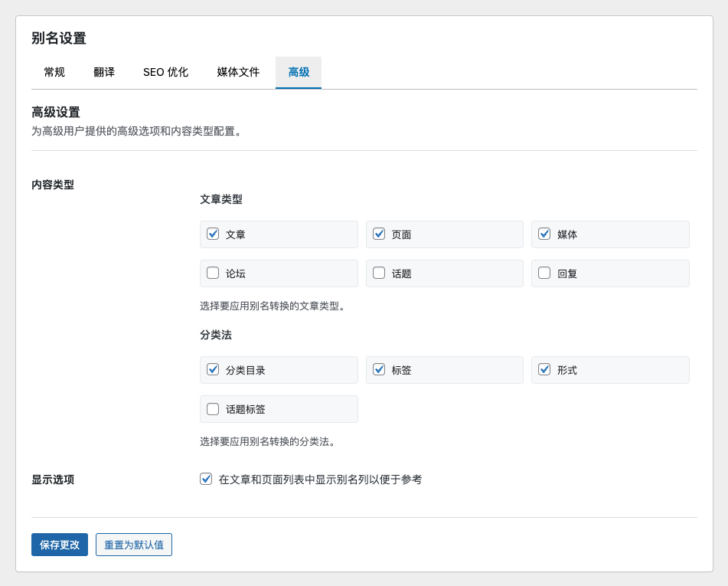
Task: Uncheck the 文章 post type checkbox
Action: click(213, 234)
